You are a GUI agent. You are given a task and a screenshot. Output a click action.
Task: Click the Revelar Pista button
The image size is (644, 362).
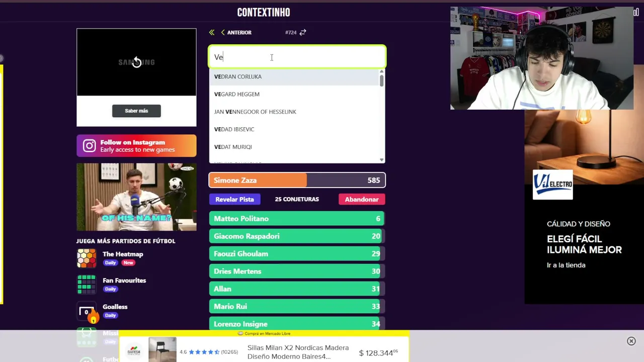click(x=234, y=199)
